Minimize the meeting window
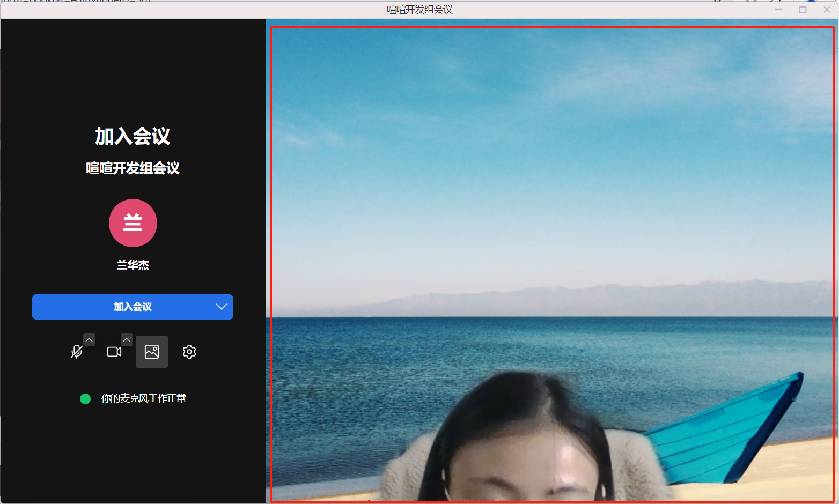Image resolution: width=839 pixels, height=504 pixels. coord(778,10)
